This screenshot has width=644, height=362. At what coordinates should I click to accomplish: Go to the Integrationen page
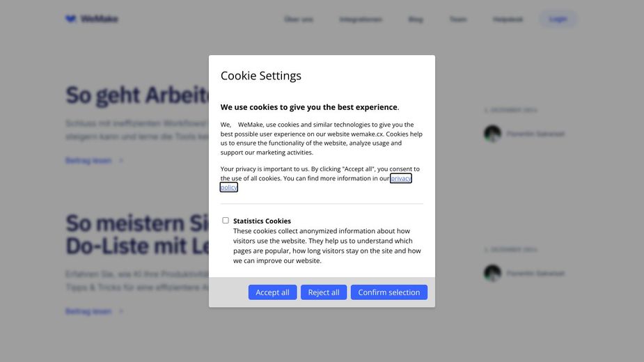point(361,19)
